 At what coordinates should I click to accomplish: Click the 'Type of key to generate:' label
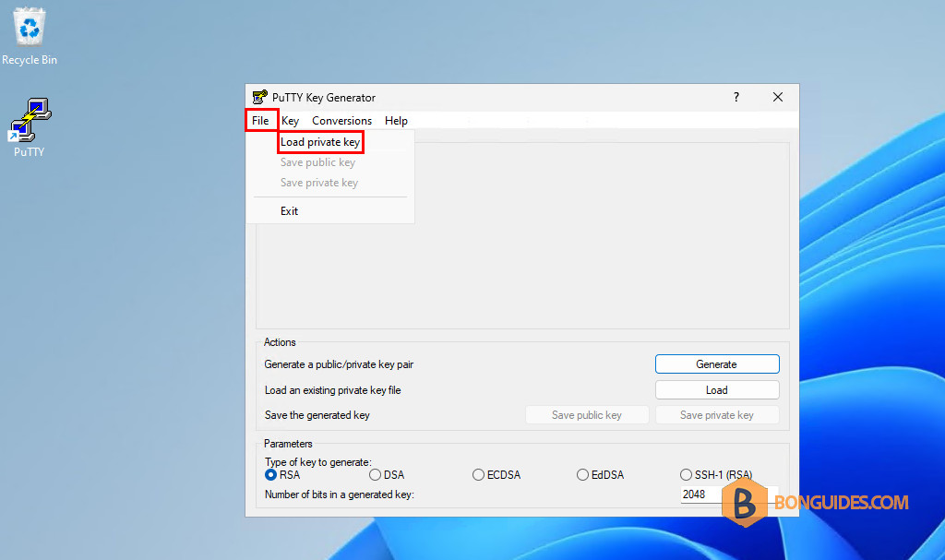[x=317, y=461]
